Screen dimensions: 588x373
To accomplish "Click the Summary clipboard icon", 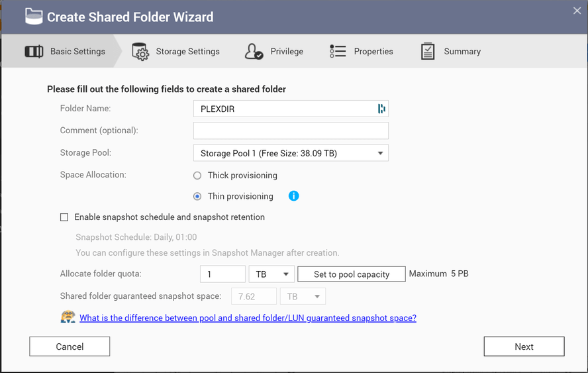I will click(428, 52).
